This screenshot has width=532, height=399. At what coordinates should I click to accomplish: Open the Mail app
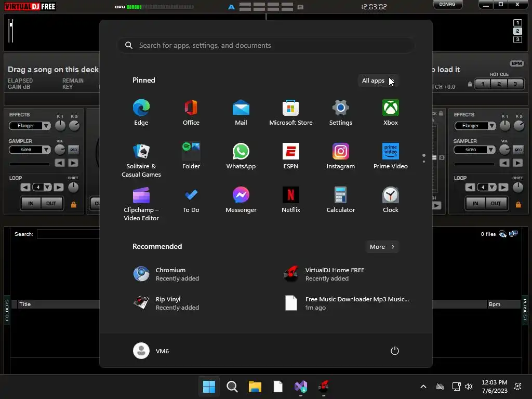click(241, 113)
